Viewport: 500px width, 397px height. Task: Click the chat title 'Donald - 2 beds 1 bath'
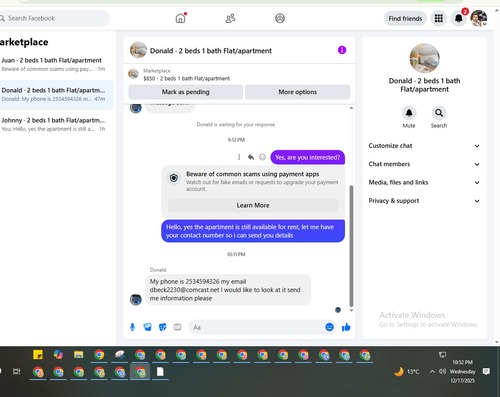coord(211,51)
